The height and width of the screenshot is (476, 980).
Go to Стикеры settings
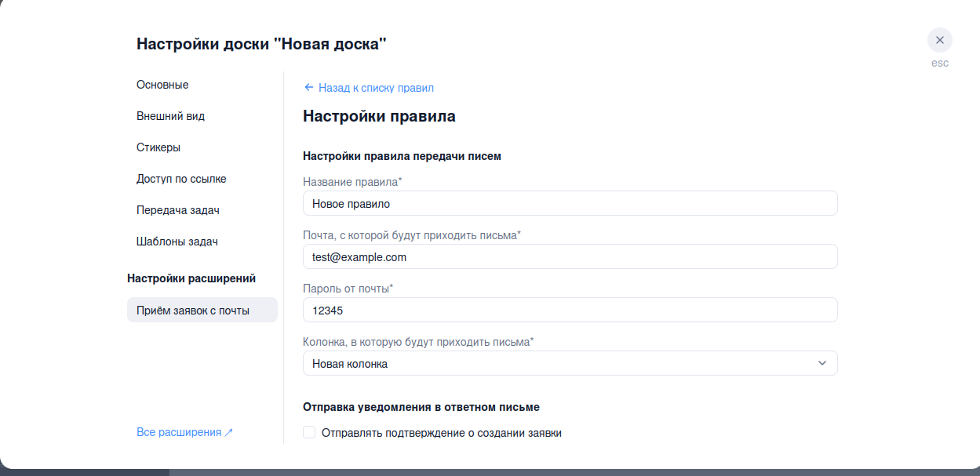click(158, 147)
